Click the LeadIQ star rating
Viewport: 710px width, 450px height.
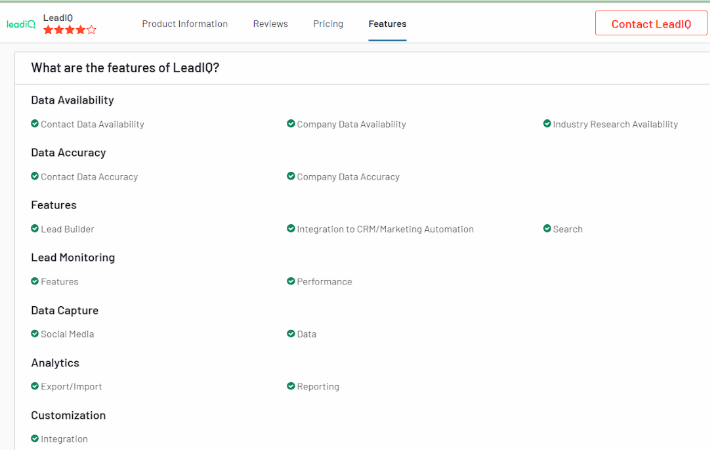70,30
